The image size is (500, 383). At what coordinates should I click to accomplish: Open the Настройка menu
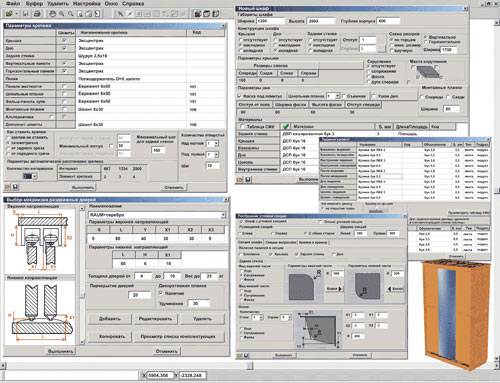[x=87, y=4]
